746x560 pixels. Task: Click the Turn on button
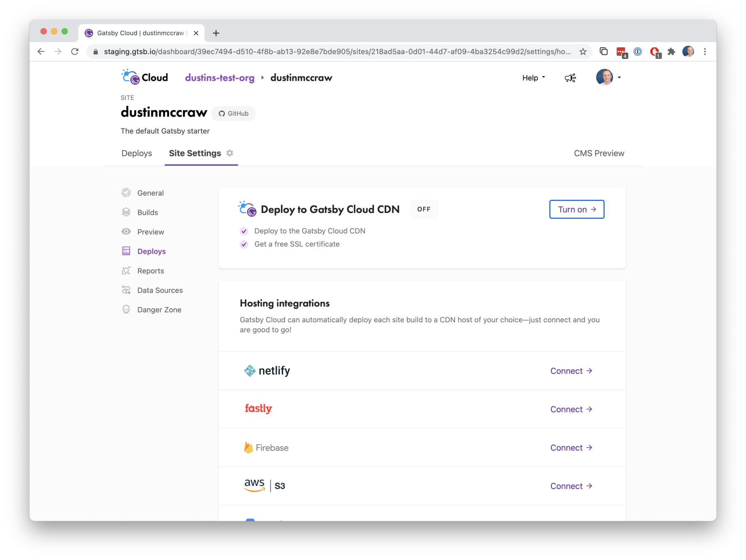(576, 209)
